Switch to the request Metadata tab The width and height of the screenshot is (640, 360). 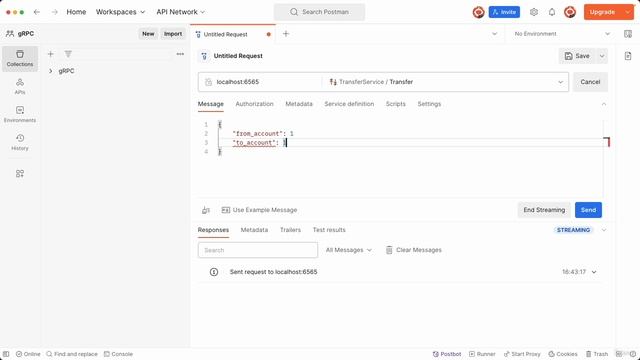click(x=299, y=104)
